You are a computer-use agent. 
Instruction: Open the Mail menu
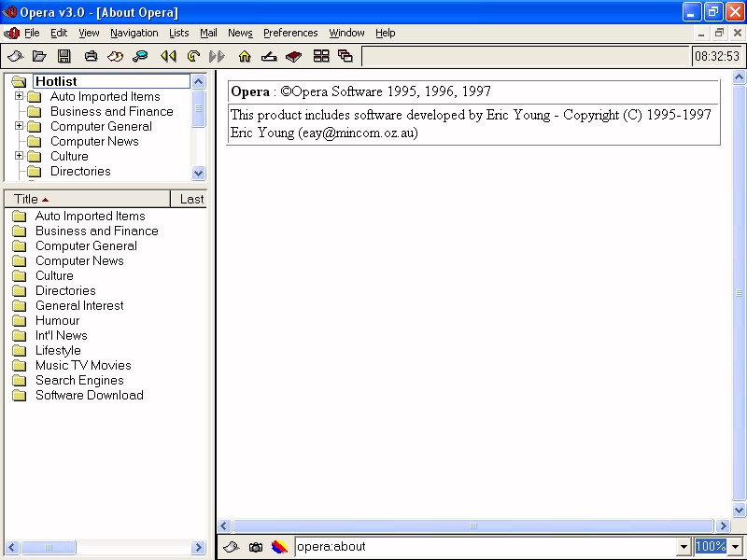click(x=208, y=33)
